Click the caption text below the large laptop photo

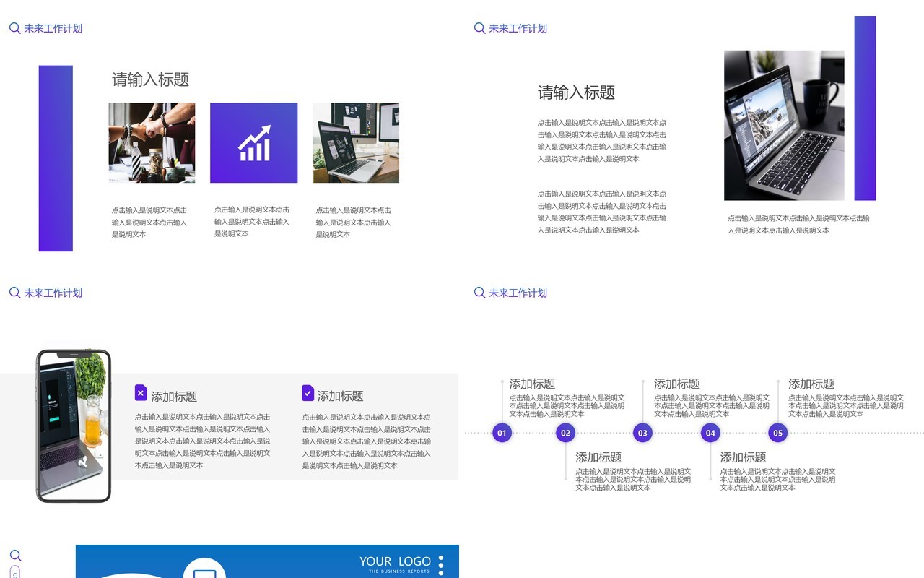coord(798,224)
